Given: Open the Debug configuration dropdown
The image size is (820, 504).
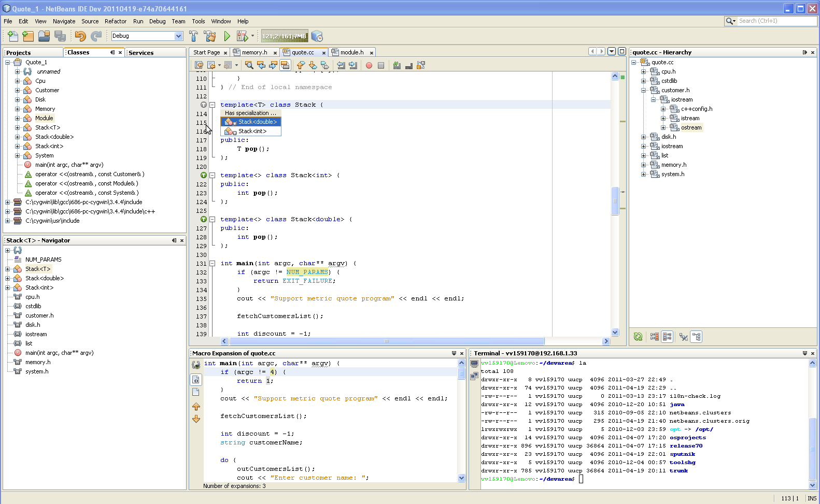Looking at the screenshot, I should pyautogui.click(x=179, y=36).
